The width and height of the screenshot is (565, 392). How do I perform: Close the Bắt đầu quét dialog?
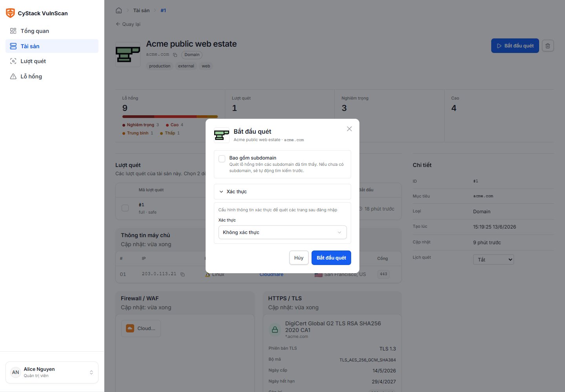(349, 129)
